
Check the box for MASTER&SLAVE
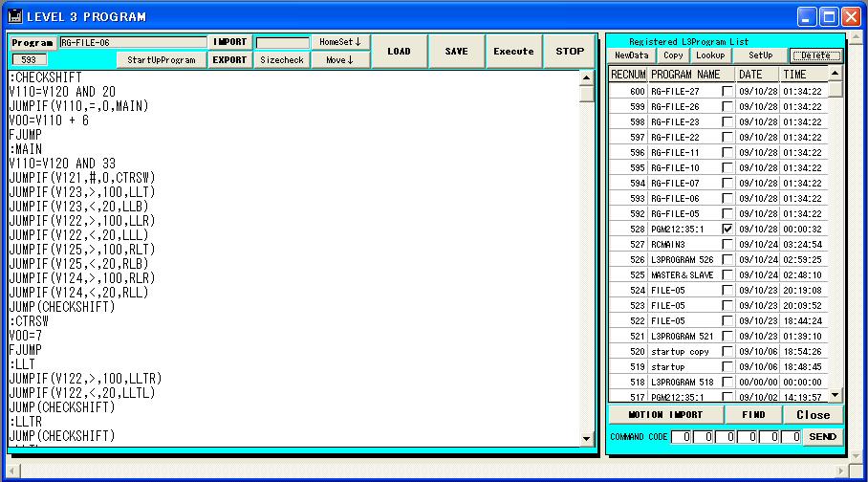coord(727,274)
